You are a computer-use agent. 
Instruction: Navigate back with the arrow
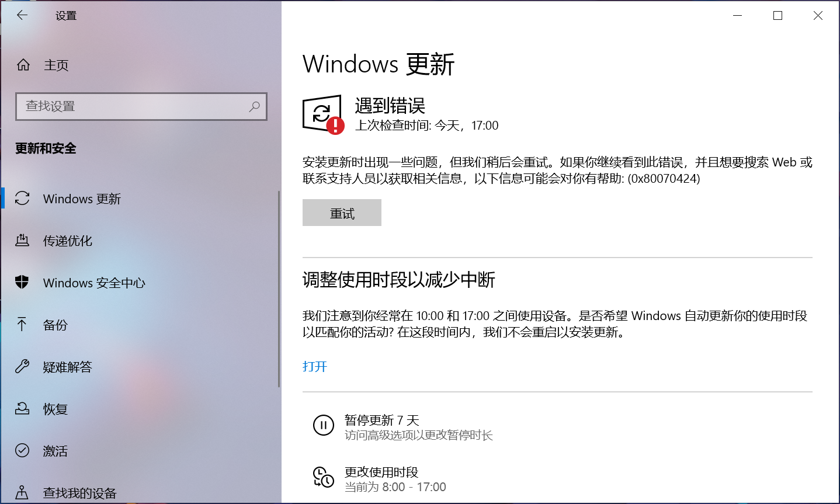(x=22, y=15)
